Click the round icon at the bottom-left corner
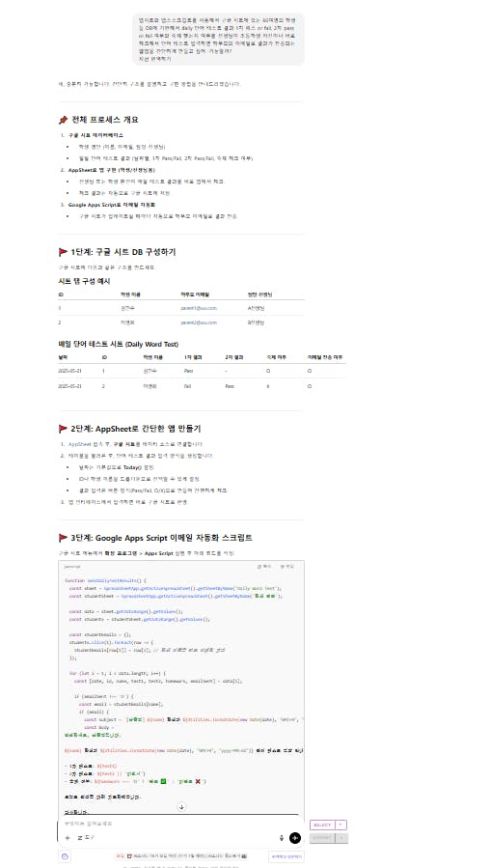490x868 pixels. click(65, 855)
